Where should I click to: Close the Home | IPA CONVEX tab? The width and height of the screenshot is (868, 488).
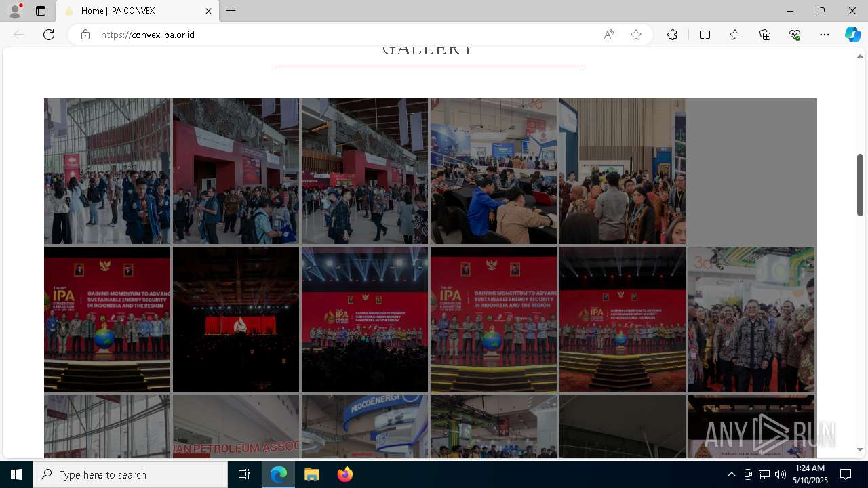(x=209, y=11)
